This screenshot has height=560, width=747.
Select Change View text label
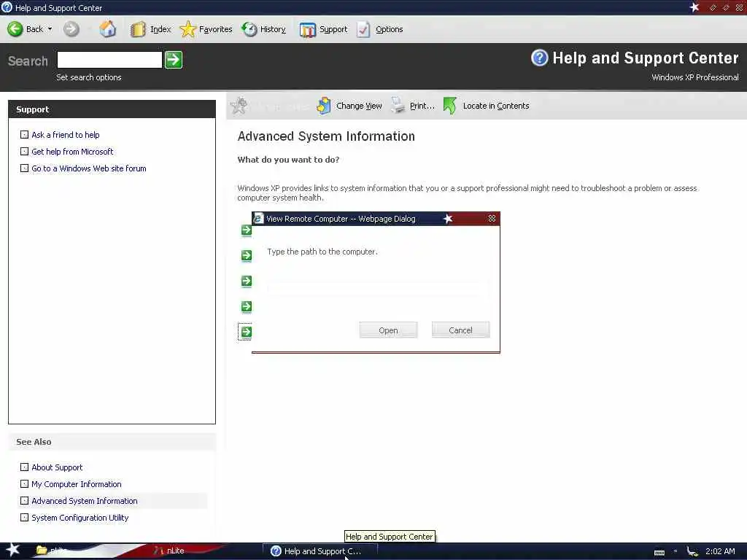point(359,106)
